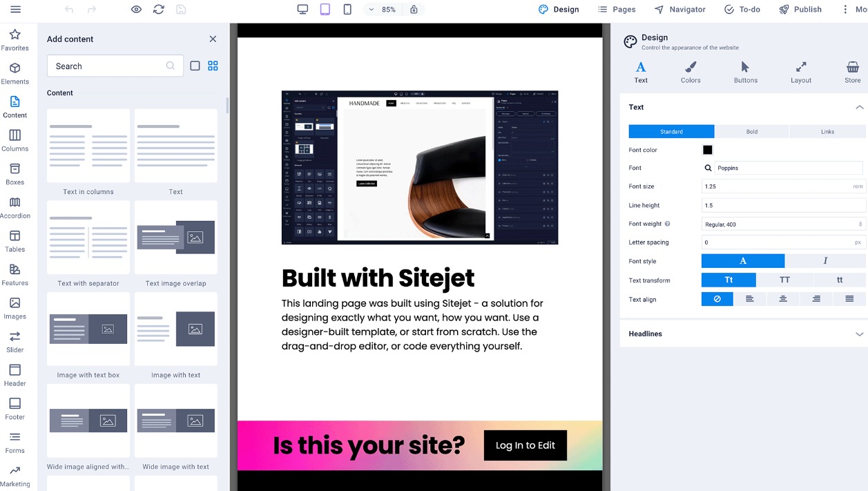Screen dimensions: 868x491
Task: Open the 85% zoom dropdown
Action: pos(383,9)
